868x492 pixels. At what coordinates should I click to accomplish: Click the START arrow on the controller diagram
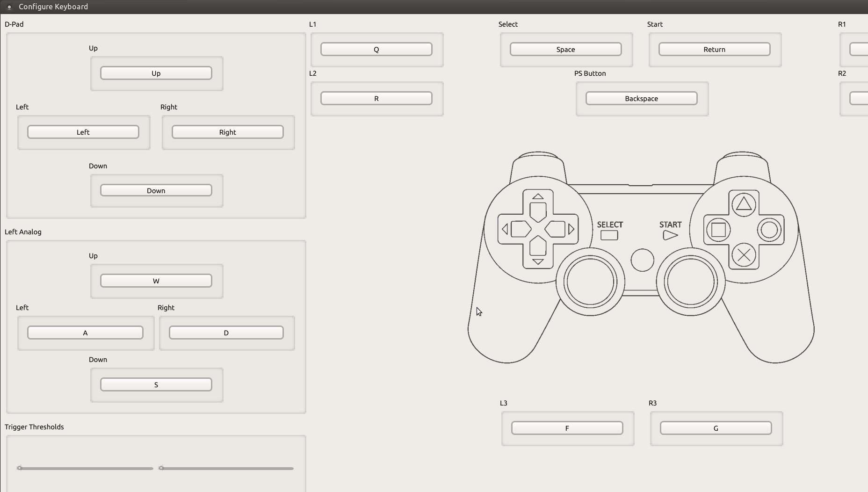pyautogui.click(x=670, y=235)
